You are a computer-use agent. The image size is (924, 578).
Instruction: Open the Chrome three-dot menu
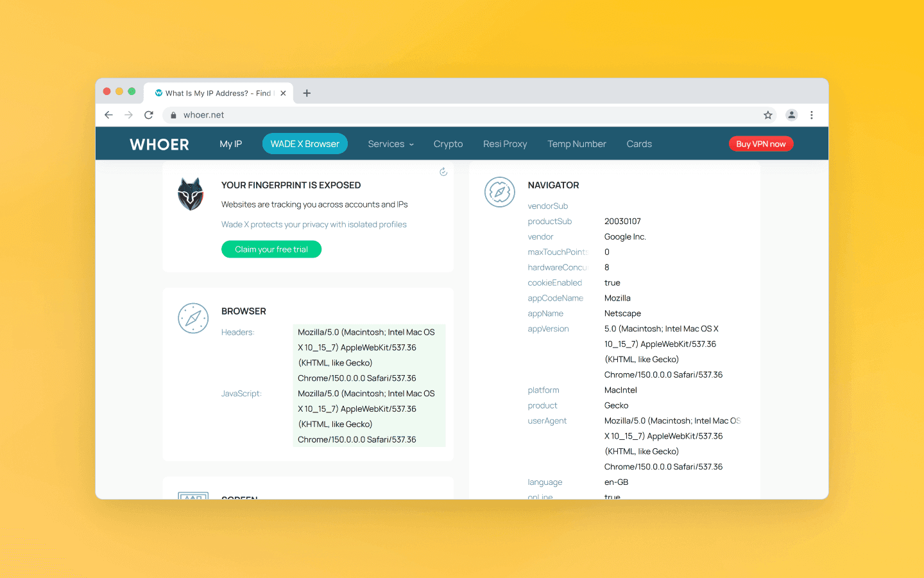(812, 115)
